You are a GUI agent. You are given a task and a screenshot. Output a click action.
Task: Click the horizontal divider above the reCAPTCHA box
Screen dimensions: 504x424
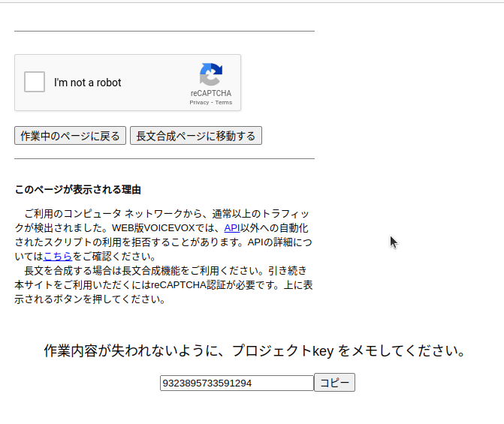click(164, 32)
